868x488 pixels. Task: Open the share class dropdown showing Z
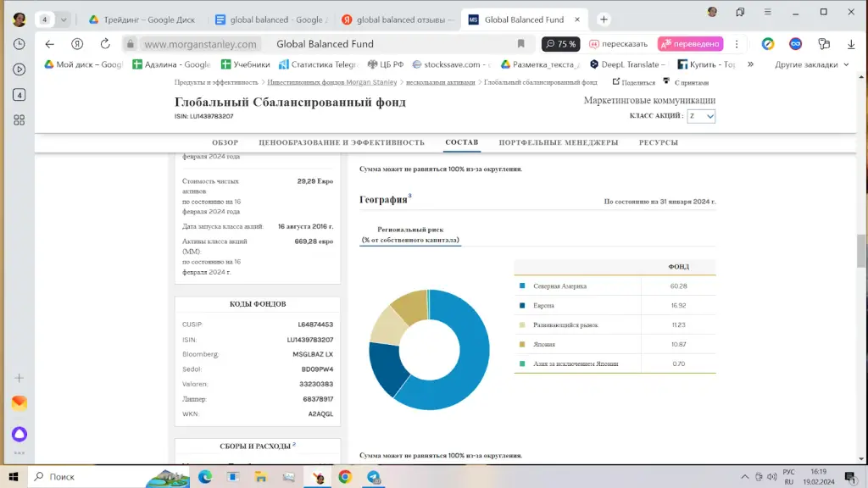click(701, 116)
